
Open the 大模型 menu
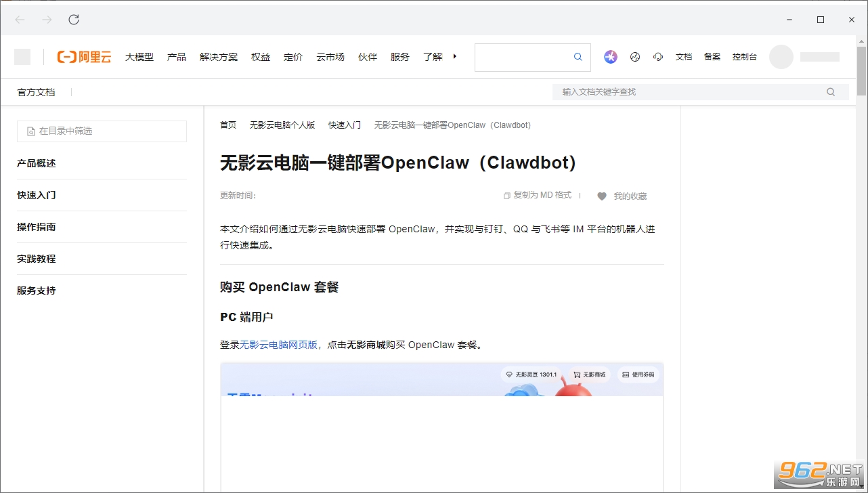[139, 57]
